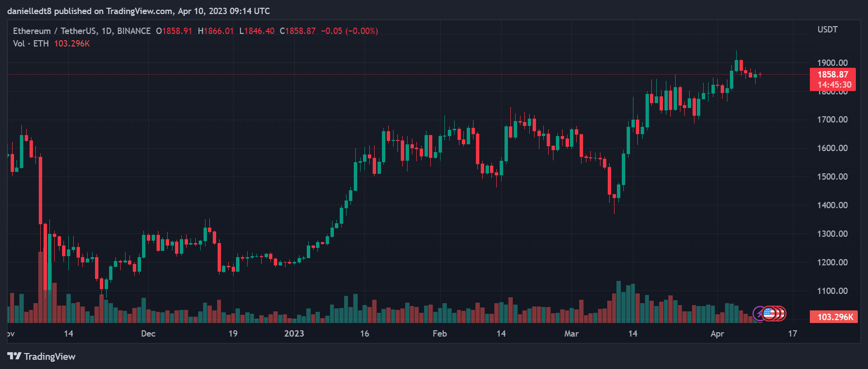The image size is (868, 369).
Task: Click the 1500.00 price axis level
Action: [832, 177]
